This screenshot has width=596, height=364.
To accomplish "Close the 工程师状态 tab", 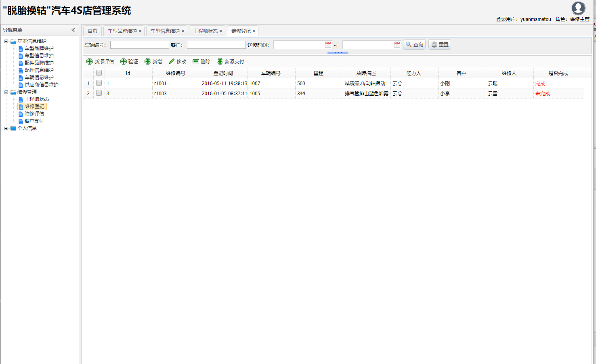I will [221, 31].
